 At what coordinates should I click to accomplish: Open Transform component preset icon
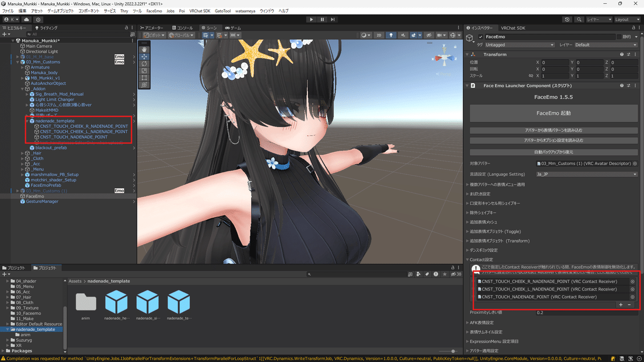629,54
